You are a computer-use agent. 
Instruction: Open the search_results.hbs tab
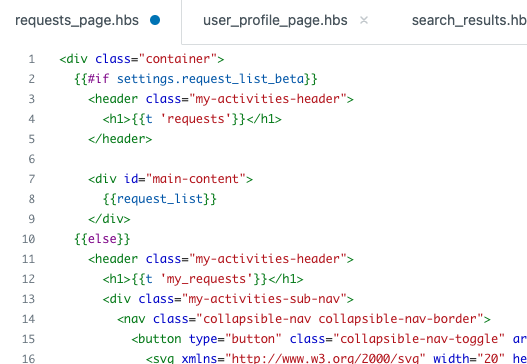[x=469, y=21]
